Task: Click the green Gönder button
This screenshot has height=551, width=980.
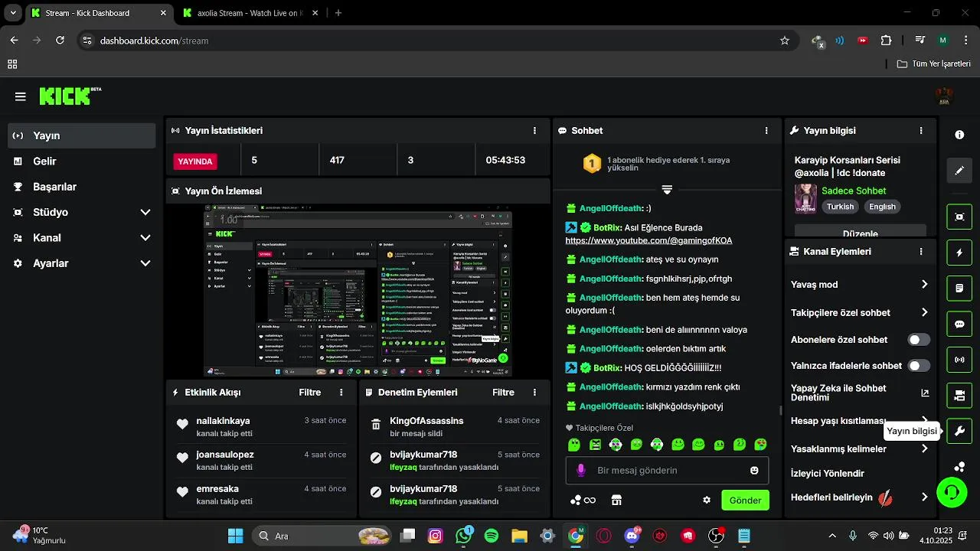Action: [745, 500]
